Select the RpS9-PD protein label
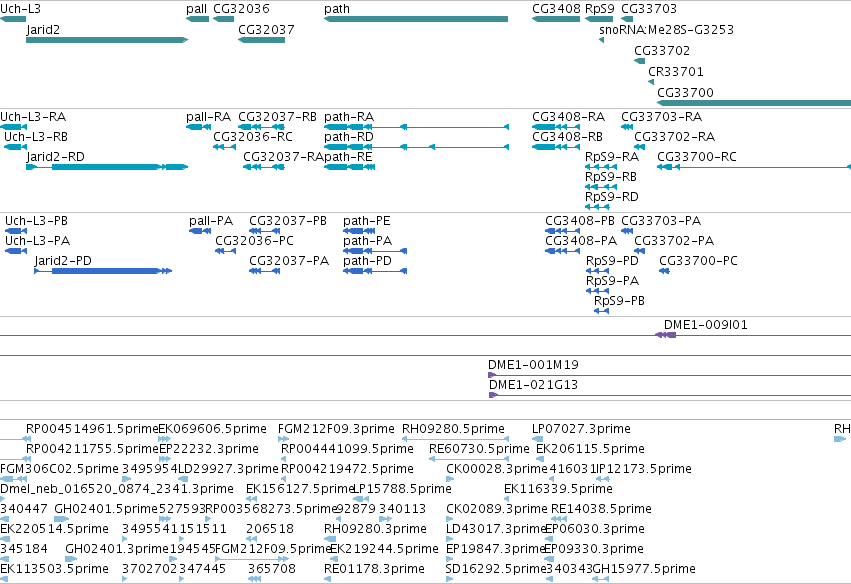The width and height of the screenshot is (851, 584). pos(612,261)
